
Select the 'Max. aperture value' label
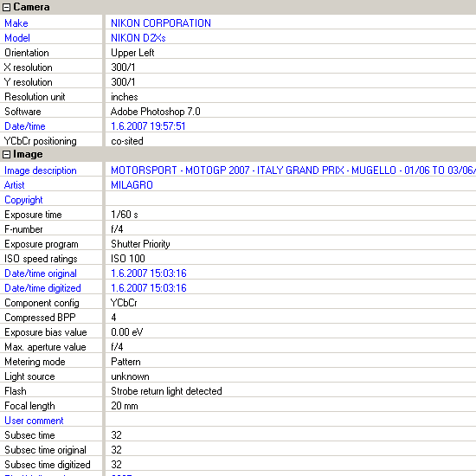pyautogui.click(x=45, y=347)
